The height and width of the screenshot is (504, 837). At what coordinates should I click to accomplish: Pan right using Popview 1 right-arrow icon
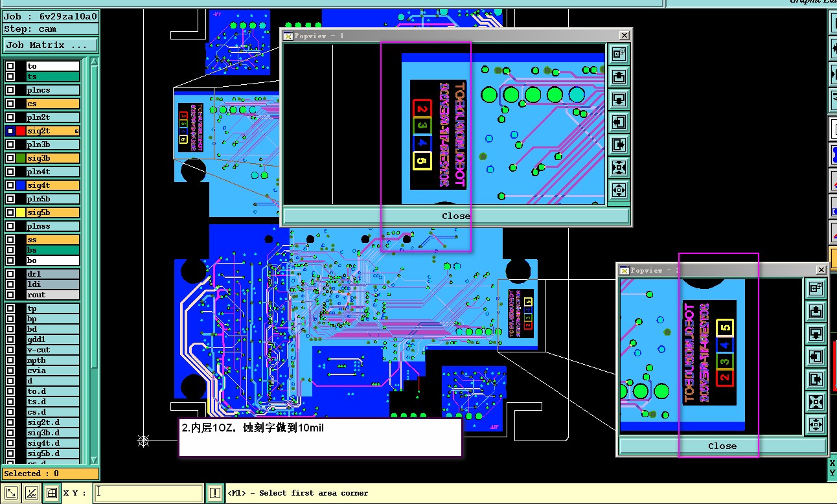(619, 144)
